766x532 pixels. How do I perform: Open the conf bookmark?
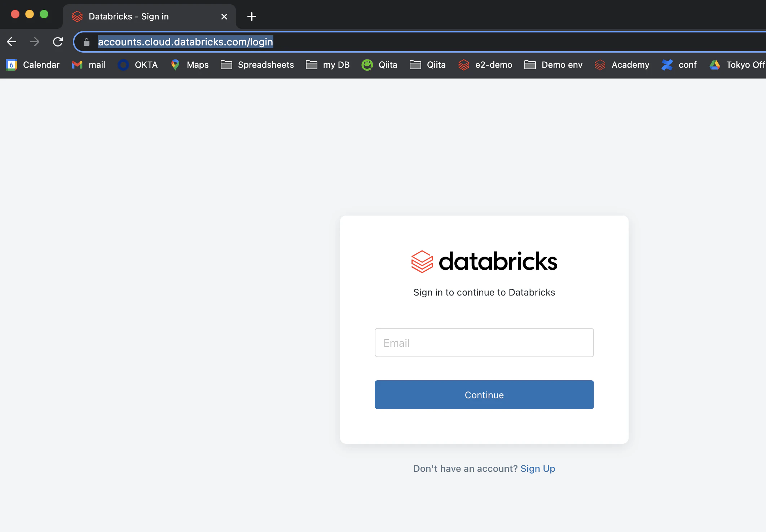coord(679,65)
